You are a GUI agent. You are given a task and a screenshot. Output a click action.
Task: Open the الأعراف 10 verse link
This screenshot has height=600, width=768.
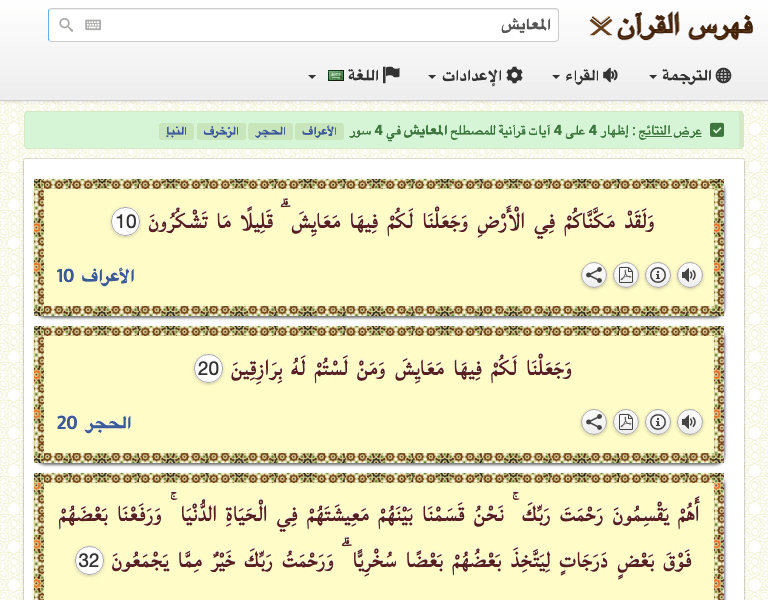[96, 276]
